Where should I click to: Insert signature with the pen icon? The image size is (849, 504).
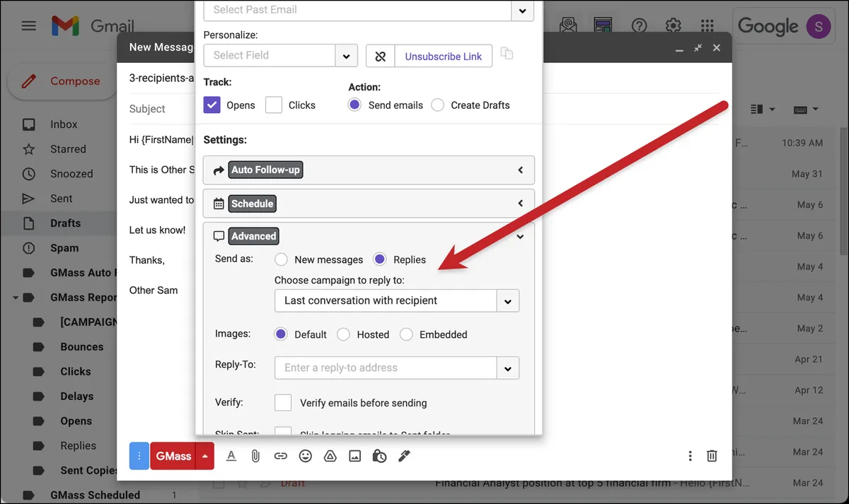pyautogui.click(x=404, y=456)
